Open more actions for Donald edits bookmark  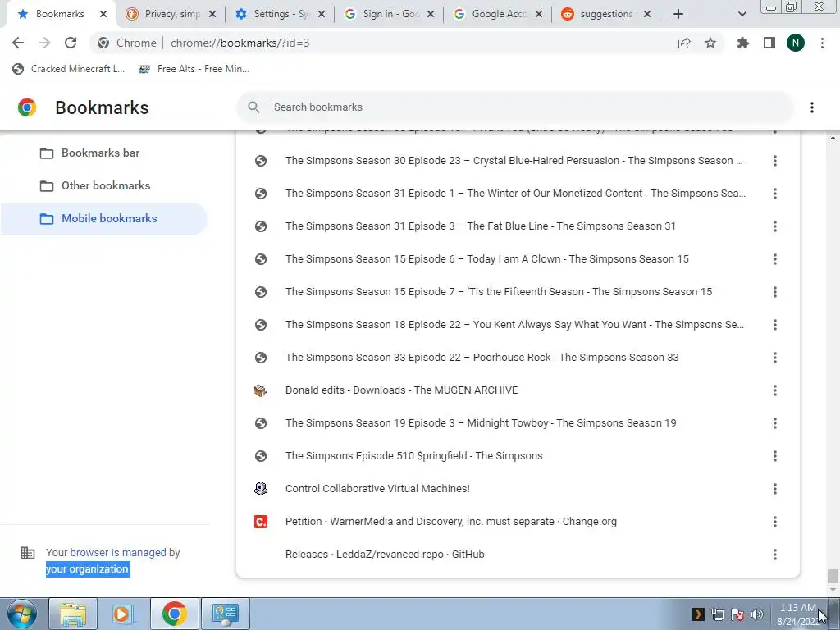775,390
